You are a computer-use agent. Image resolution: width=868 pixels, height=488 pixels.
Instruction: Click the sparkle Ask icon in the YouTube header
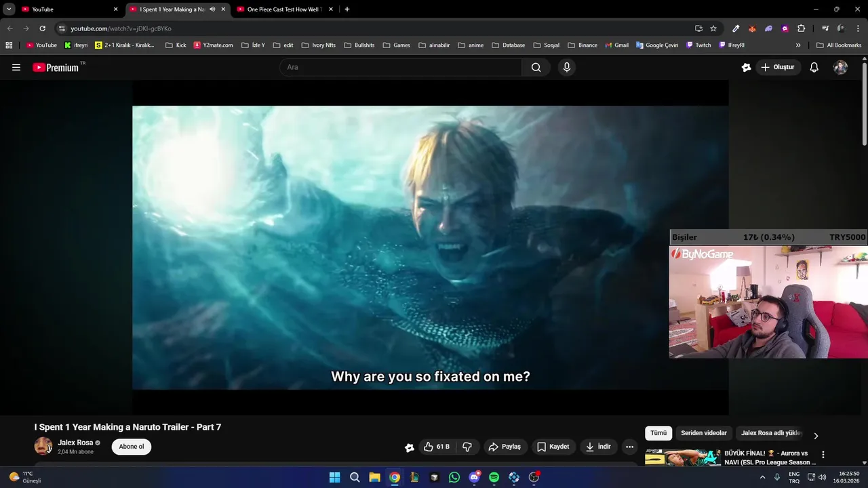[x=747, y=67]
